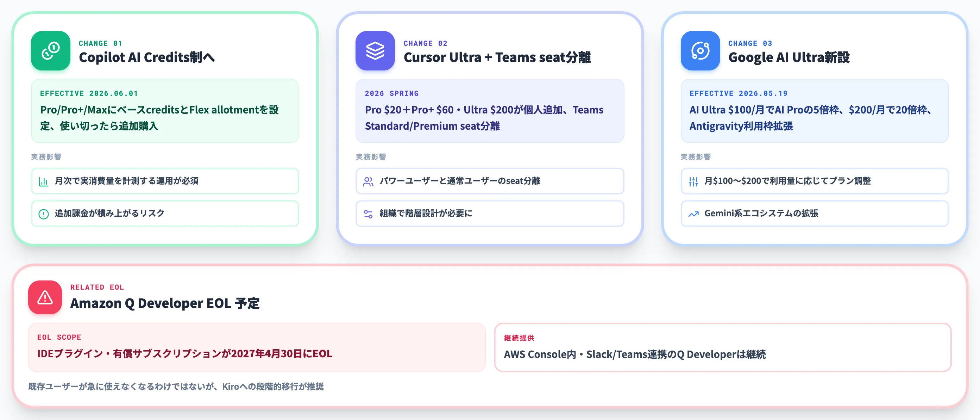
Task: Click the purple Cursor layers icon
Action: 375,51
